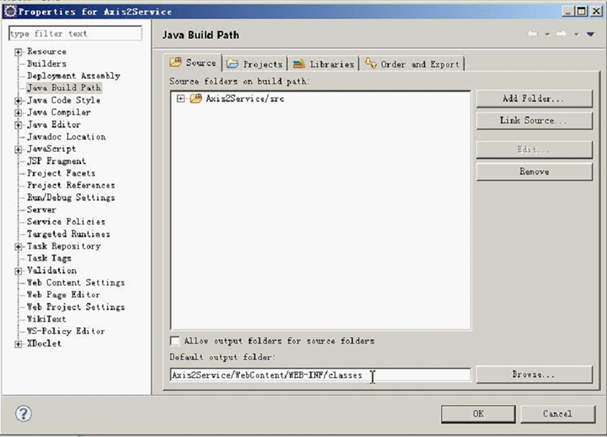Select Task Tags in the tree

point(49,258)
